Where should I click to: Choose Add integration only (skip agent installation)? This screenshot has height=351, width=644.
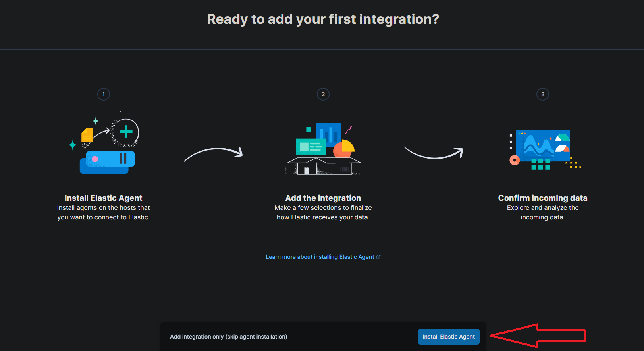pyautogui.click(x=228, y=337)
